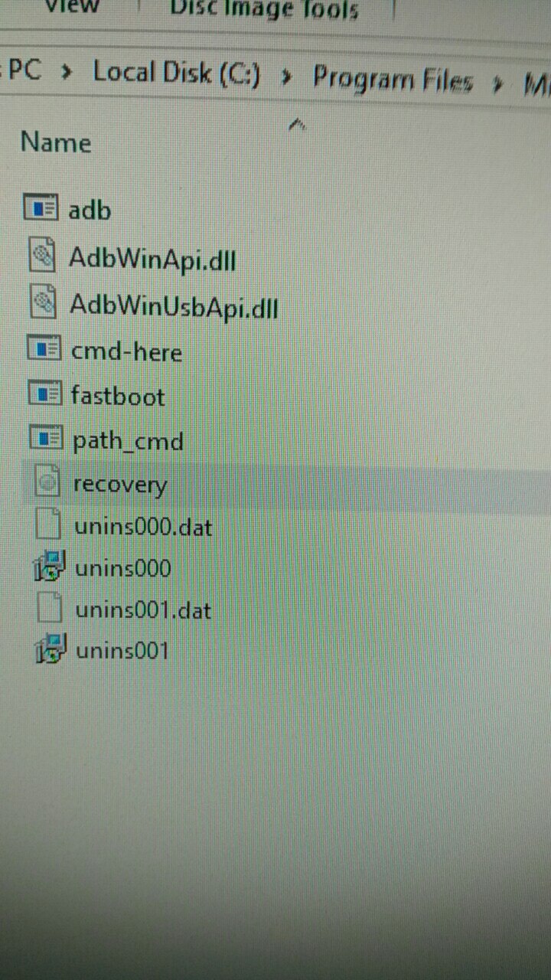Open the Disc Image Tools tab

pyautogui.click(x=265, y=10)
